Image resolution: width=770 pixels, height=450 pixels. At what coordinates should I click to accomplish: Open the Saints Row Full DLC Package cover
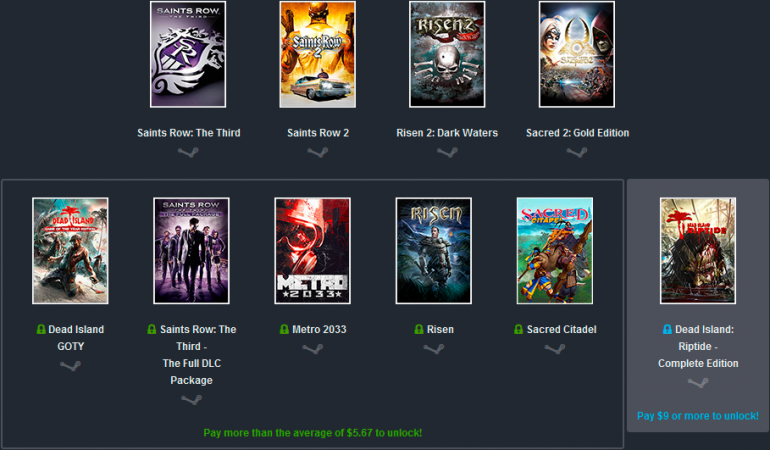192,251
